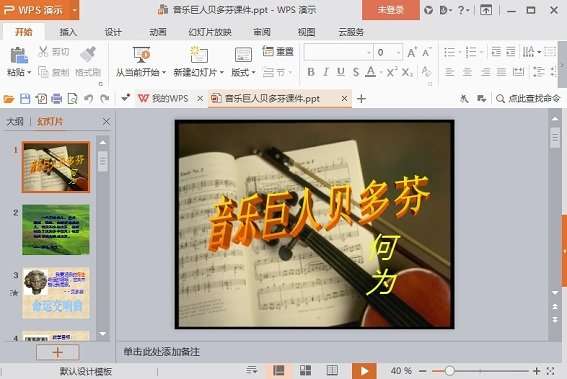The width and height of the screenshot is (567, 379).
Task: Switch to the Outline (大纲) pane tab
Action: coord(15,122)
